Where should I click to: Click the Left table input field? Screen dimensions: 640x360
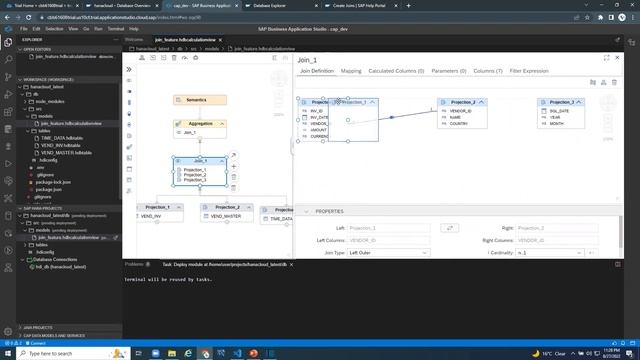(x=388, y=228)
